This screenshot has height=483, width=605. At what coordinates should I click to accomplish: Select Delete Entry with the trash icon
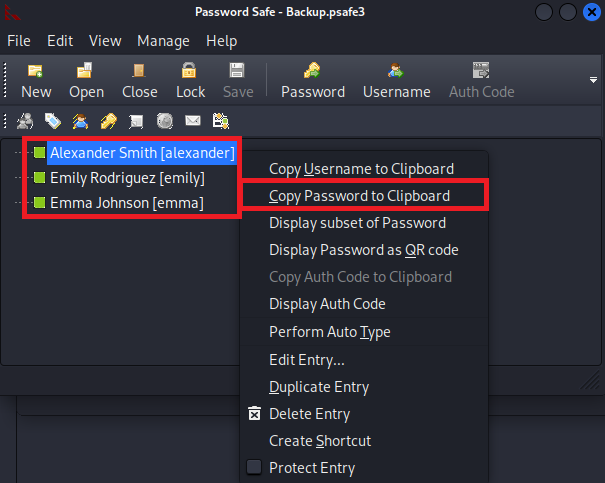[x=309, y=413]
